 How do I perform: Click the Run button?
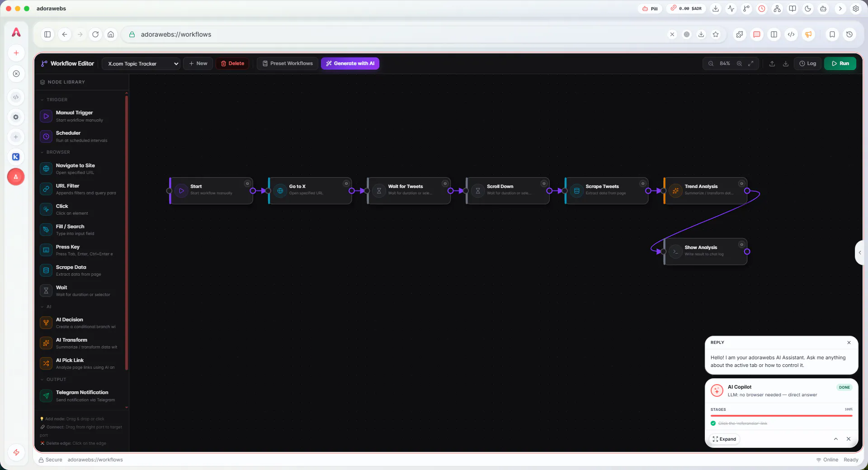[x=840, y=64]
